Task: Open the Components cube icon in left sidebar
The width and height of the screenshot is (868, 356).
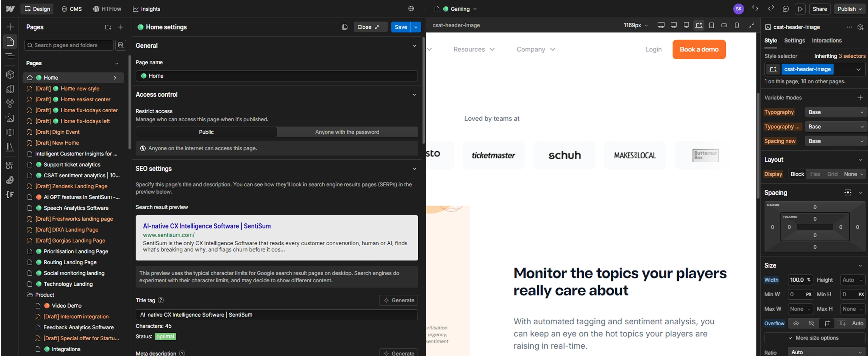Action: [x=10, y=74]
